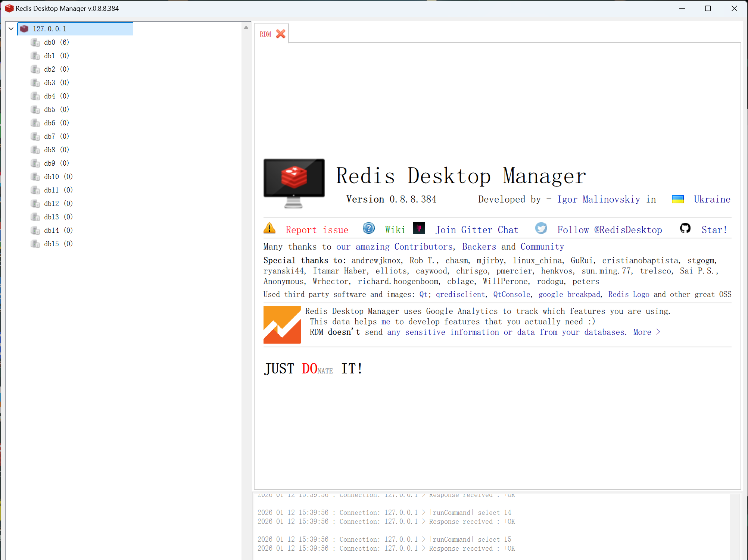The width and height of the screenshot is (748, 560).
Task: Click the tree panel scroll-up arrow
Action: point(246,28)
